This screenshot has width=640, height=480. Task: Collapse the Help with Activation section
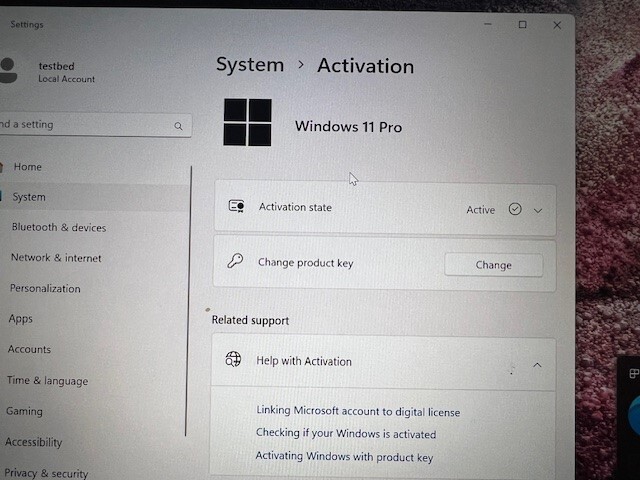pos(537,365)
